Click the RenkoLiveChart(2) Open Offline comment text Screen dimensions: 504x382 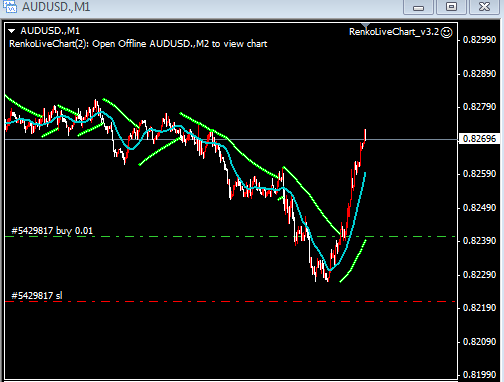(x=138, y=44)
